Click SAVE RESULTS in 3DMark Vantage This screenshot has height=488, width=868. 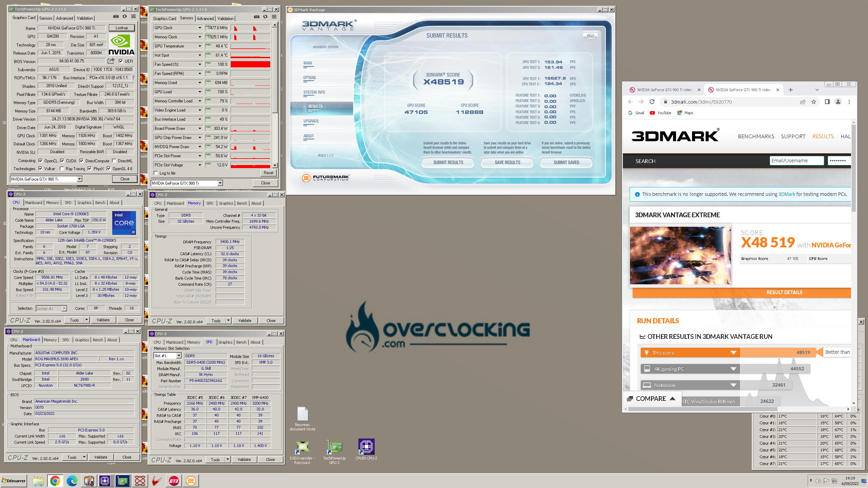(507, 162)
